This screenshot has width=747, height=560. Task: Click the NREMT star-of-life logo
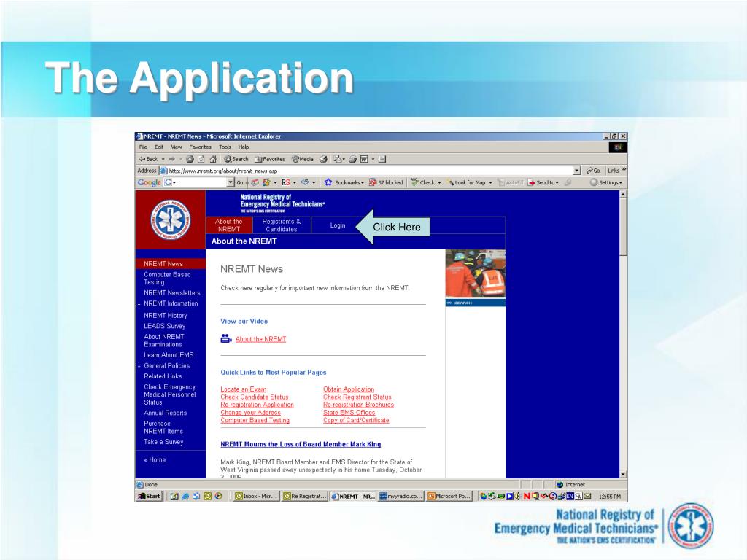170,219
